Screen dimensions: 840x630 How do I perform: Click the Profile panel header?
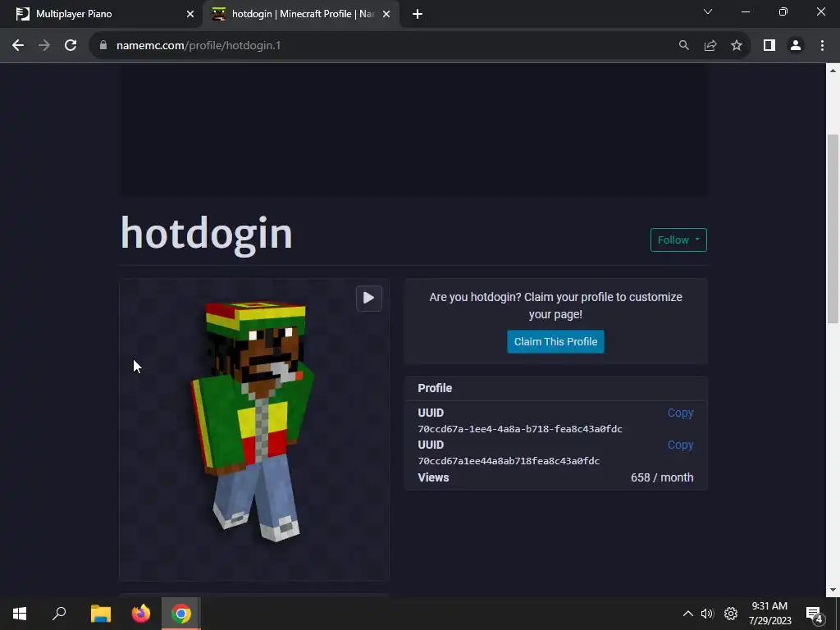556,388
